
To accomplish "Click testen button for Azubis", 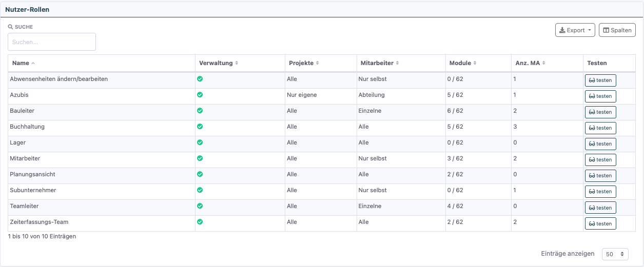I will (x=600, y=96).
